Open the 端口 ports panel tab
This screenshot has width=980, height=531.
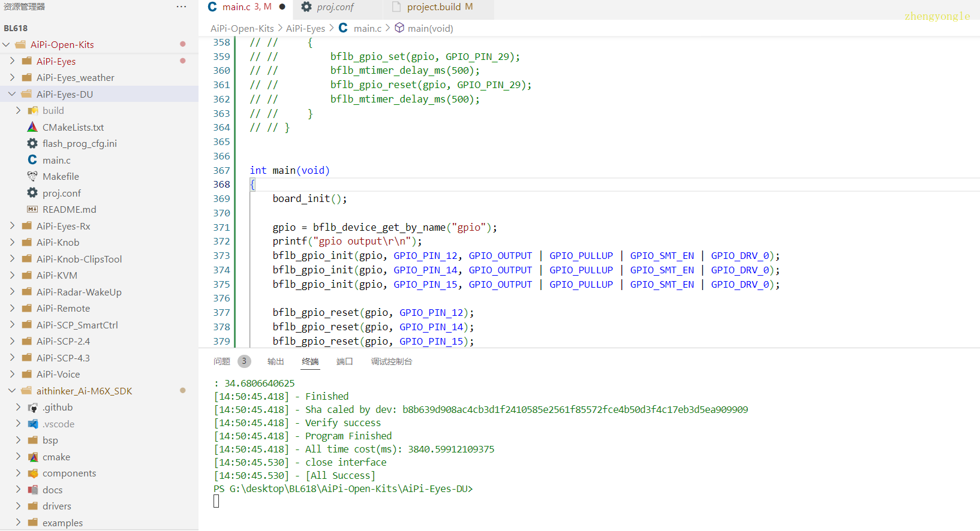[345, 361]
